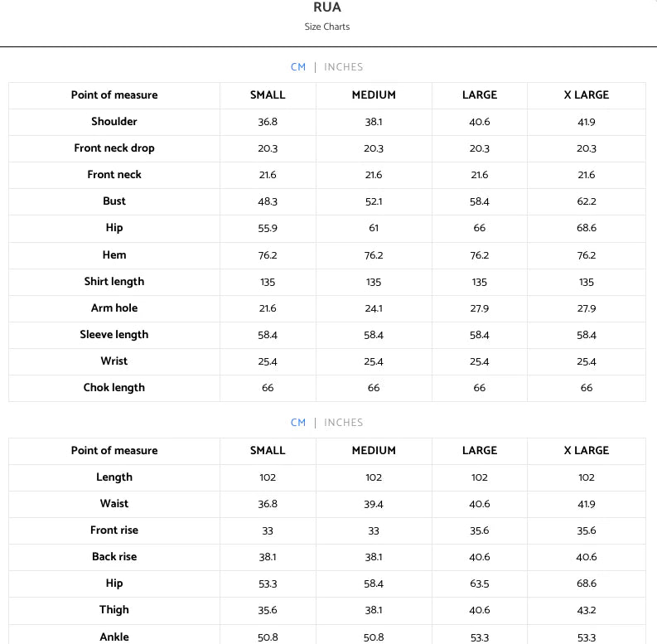Click the Shoulder row label
The height and width of the screenshot is (644, 657).
click(x=114, y=122)
